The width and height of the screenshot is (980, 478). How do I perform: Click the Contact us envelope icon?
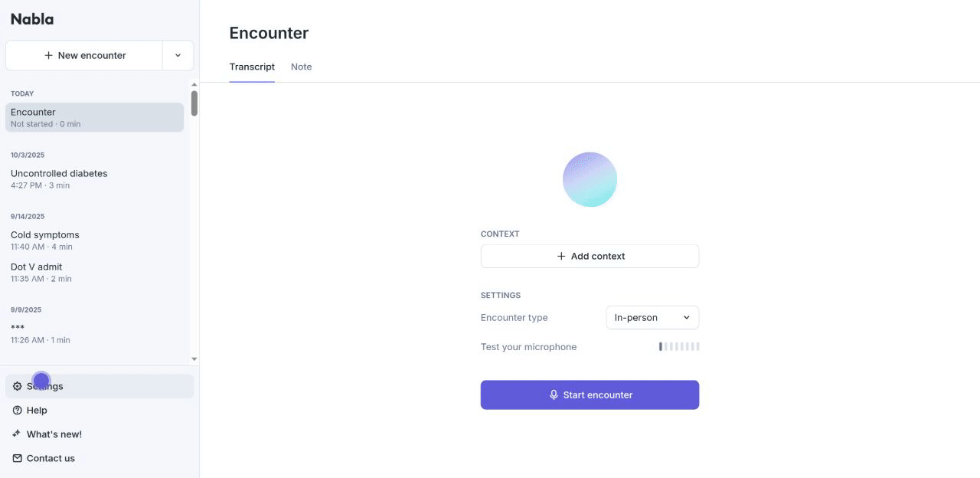(18, 458)
